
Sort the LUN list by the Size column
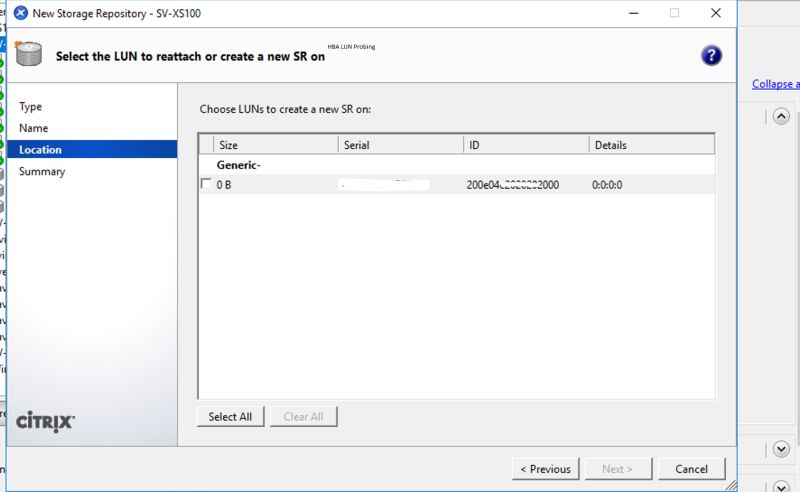tap(276, 145)
